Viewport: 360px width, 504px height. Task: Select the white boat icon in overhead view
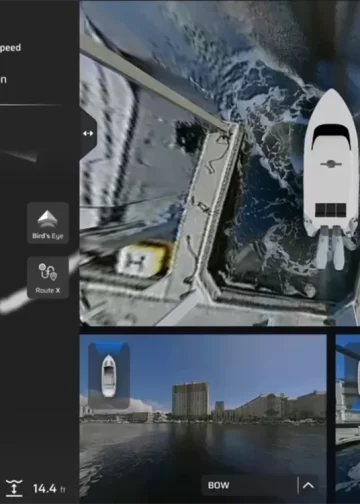(x=331, y=179)
